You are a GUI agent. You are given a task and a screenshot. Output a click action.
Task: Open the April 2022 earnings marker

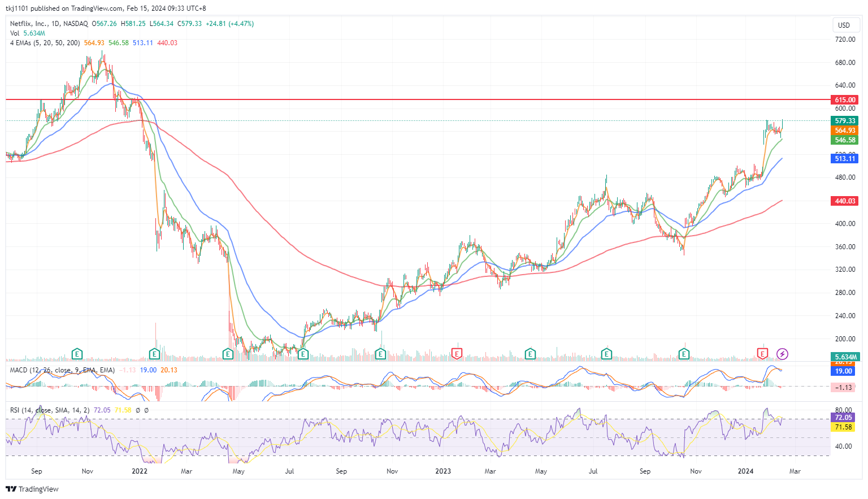point(228,354)
